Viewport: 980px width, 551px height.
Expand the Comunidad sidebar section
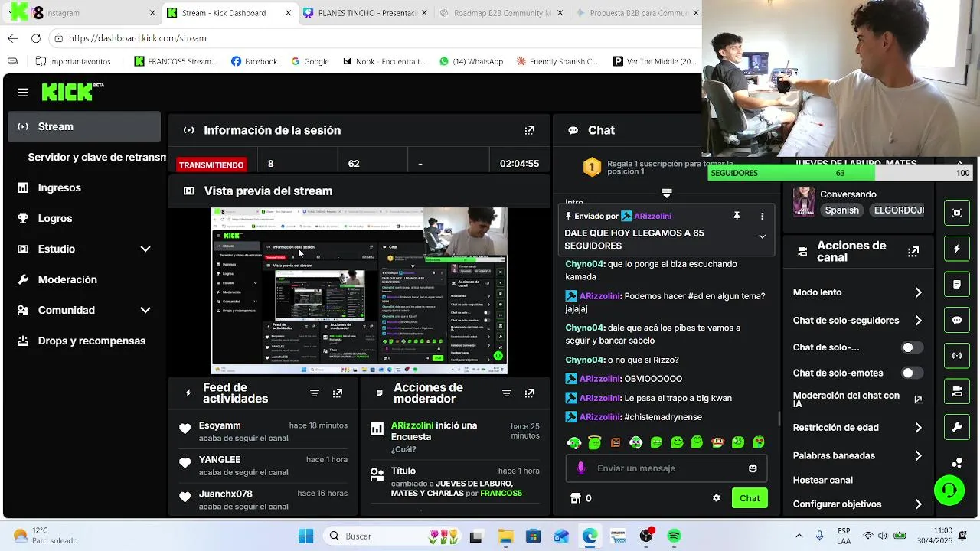(x=145, y=310)
